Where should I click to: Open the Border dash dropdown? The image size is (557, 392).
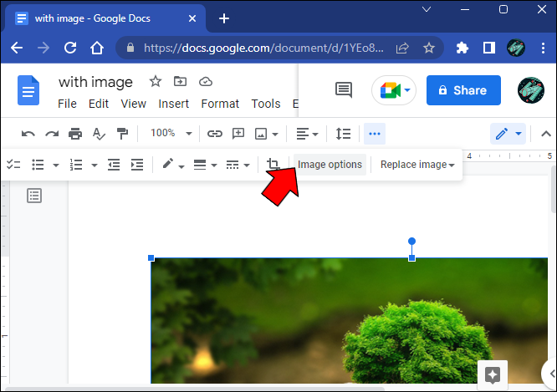(238, 165)
